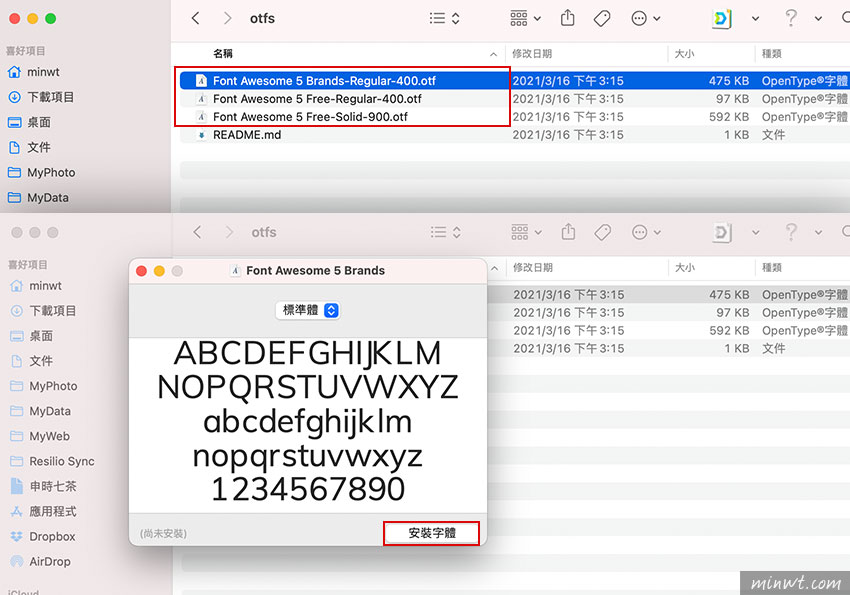This screenshot has height=595, width=850.
Task: Select the 97 KB row in bottom window
Action: click(x=668, y=313)
